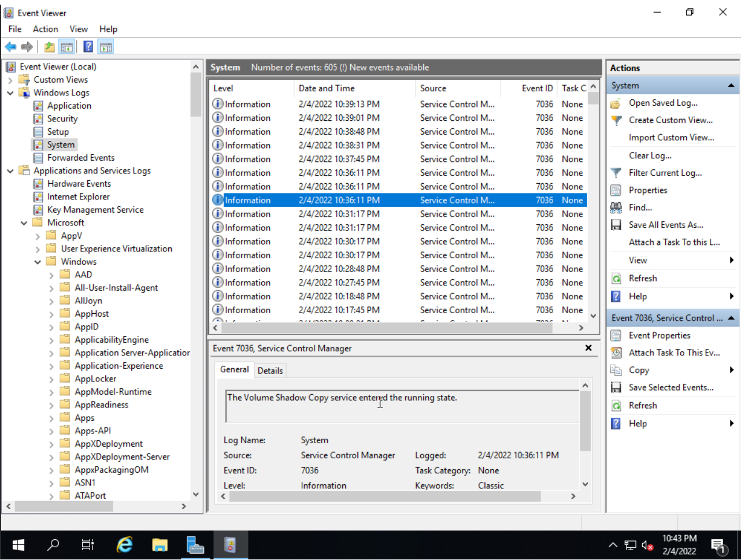Image resolution: width=741 pixels, height=560 pixels.
Task: Expand the AppV folder
Action: 36,235
